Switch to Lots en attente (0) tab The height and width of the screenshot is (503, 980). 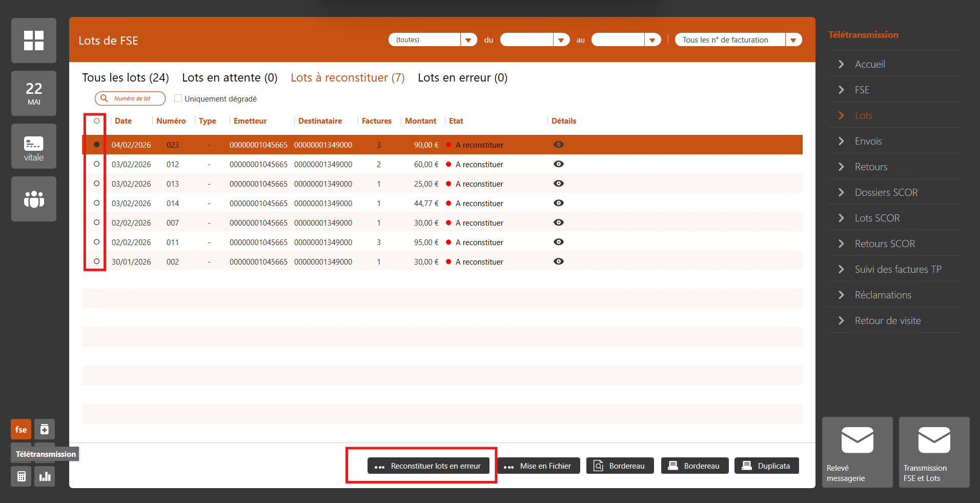[230, 77]
